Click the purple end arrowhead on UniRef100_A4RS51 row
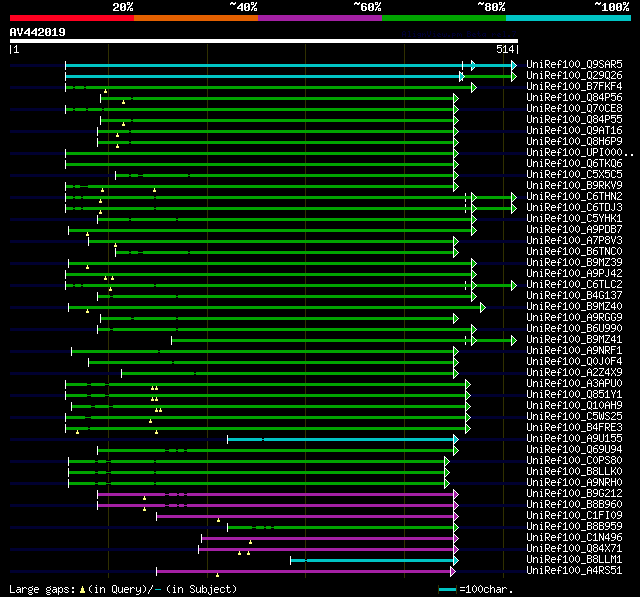 pos(453,572)
